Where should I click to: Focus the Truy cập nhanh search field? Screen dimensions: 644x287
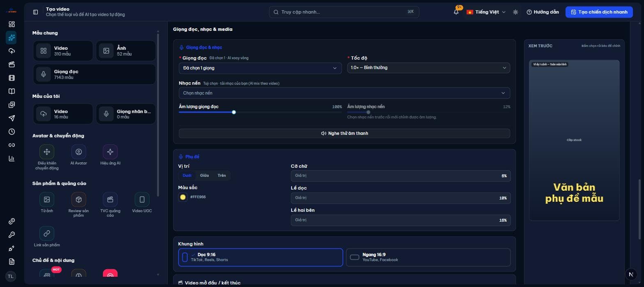pyautogui.click(x=344, y=12)
